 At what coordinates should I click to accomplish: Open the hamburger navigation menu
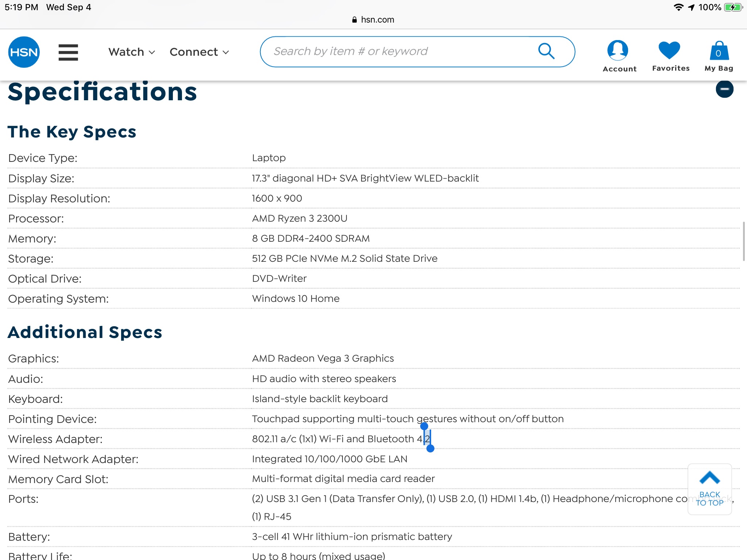pyautogui.click(x=68, y=52)
